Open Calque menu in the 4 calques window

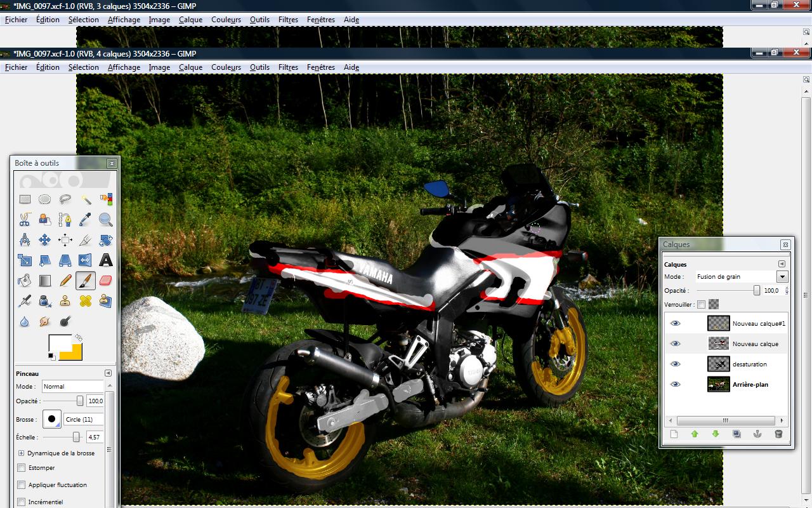[190, 67]
